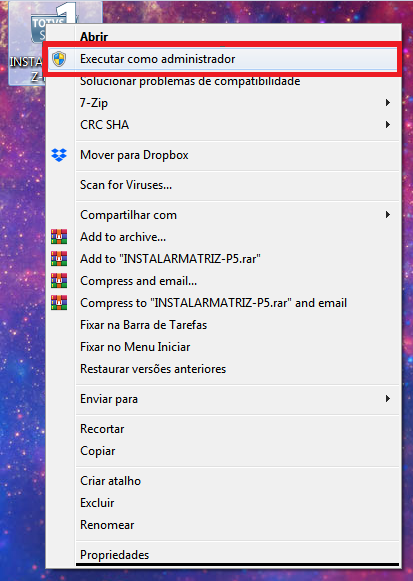This screenshot has height=581, width=413.
Task: Click the WinRAR icon beside Add to "INSTALARMATRIZ-P5.rar"
Action: click(x=59, y=259)
